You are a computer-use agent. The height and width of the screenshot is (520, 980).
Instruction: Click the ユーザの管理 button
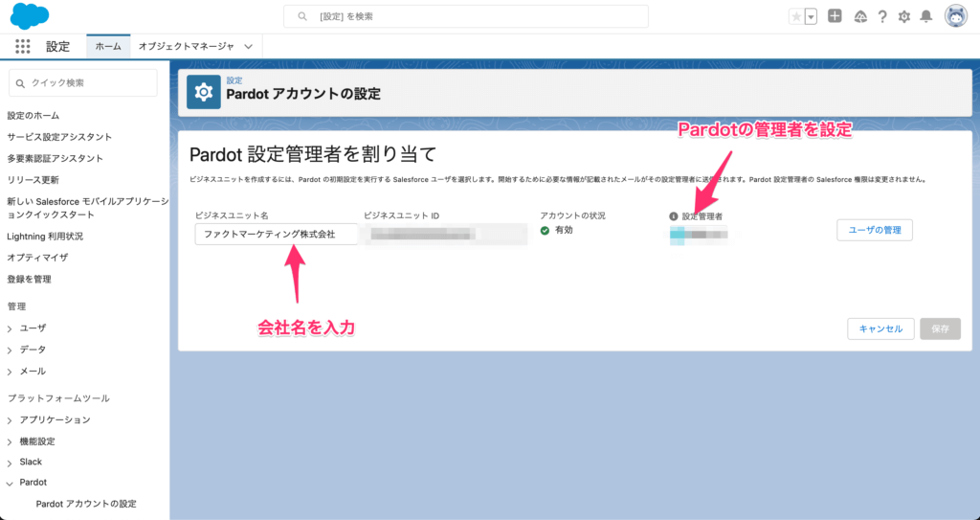874,231
